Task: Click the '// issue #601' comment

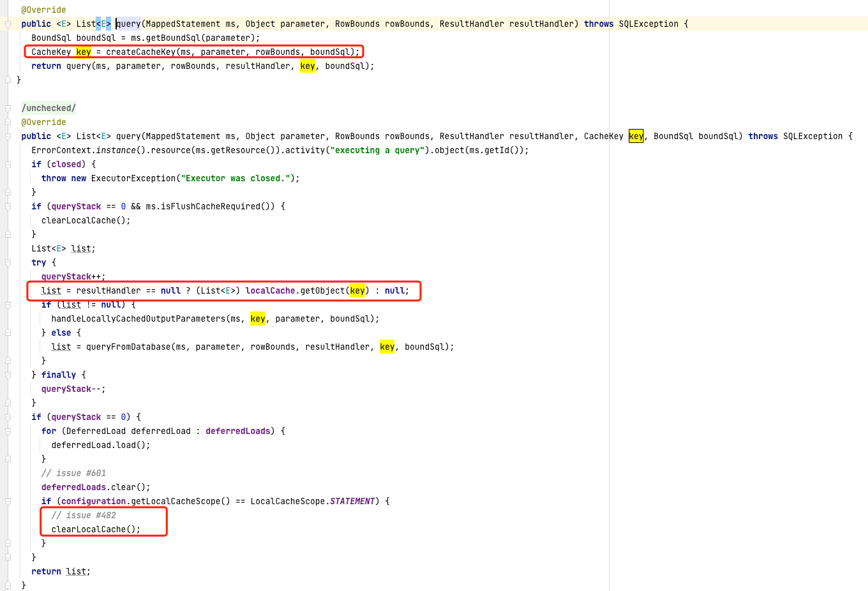Action: pos(73,473)
